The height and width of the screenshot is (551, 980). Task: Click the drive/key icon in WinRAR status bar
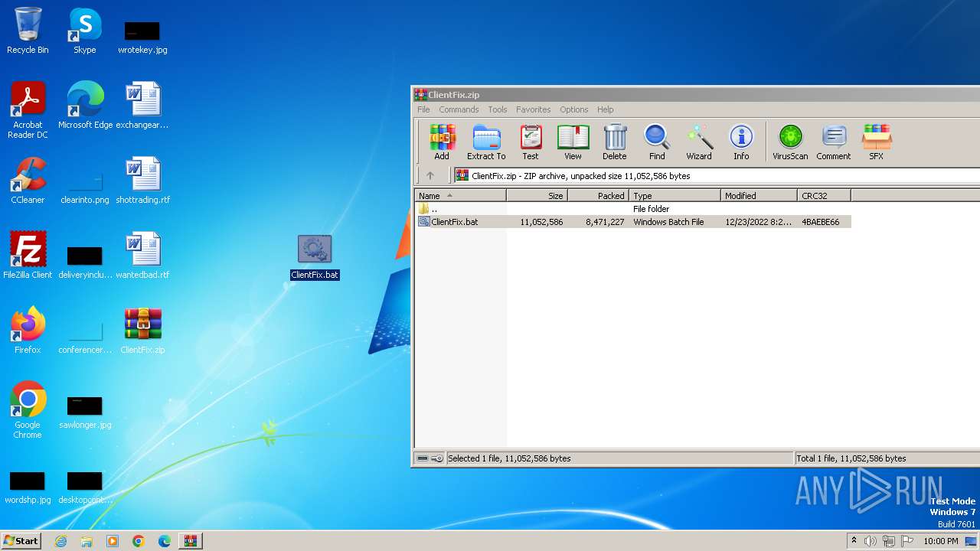coord(430,458)
